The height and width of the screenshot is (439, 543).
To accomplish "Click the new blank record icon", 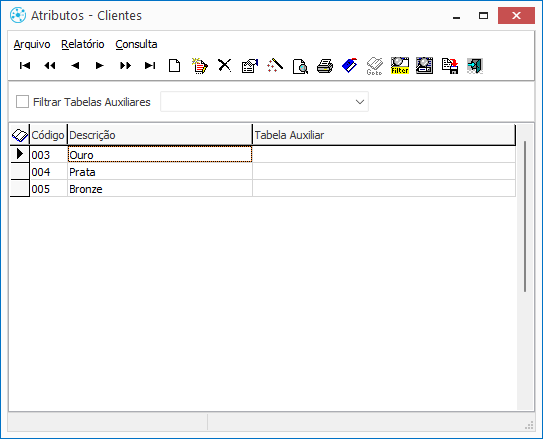I will click(x=175, y=65).
